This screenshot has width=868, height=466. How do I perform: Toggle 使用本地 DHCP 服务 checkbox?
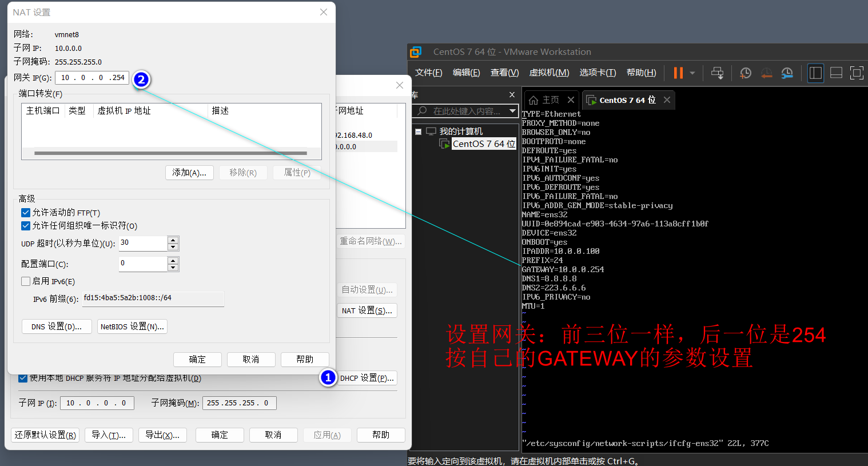[23, 378]
